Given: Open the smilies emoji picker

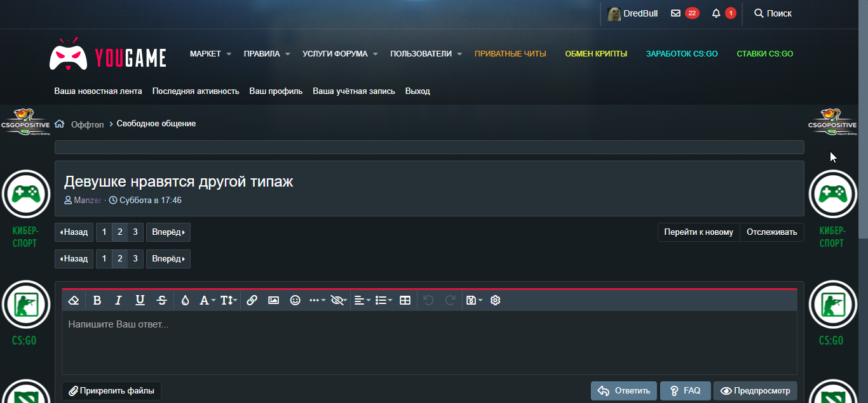Looking at the screenshot, I should (x=295, y=300).
